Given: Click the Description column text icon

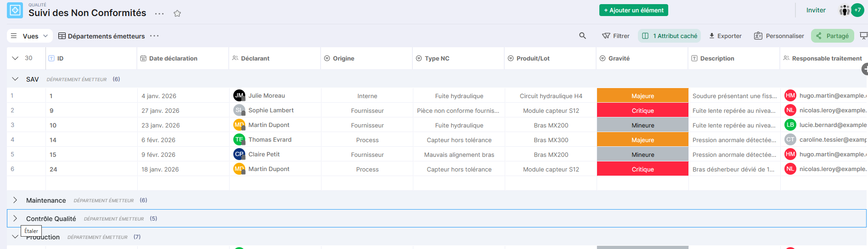Looking at the screenshot, I should (x=694, y=58).
